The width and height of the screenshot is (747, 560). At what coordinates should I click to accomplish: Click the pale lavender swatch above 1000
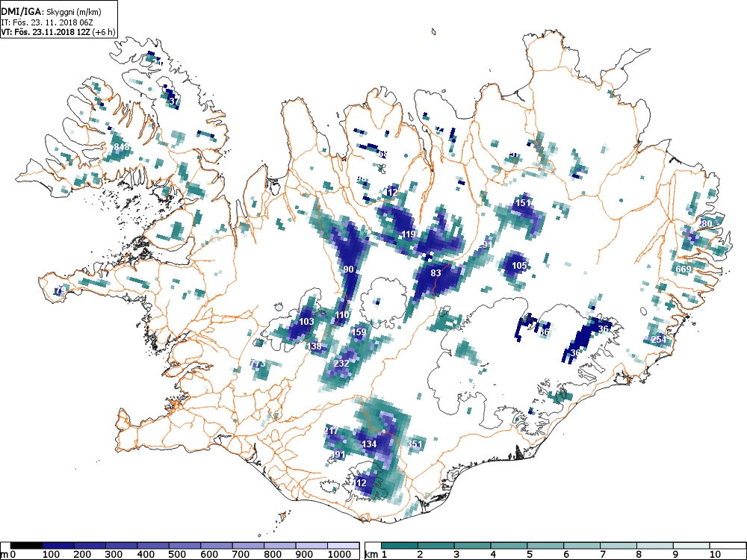343,546
